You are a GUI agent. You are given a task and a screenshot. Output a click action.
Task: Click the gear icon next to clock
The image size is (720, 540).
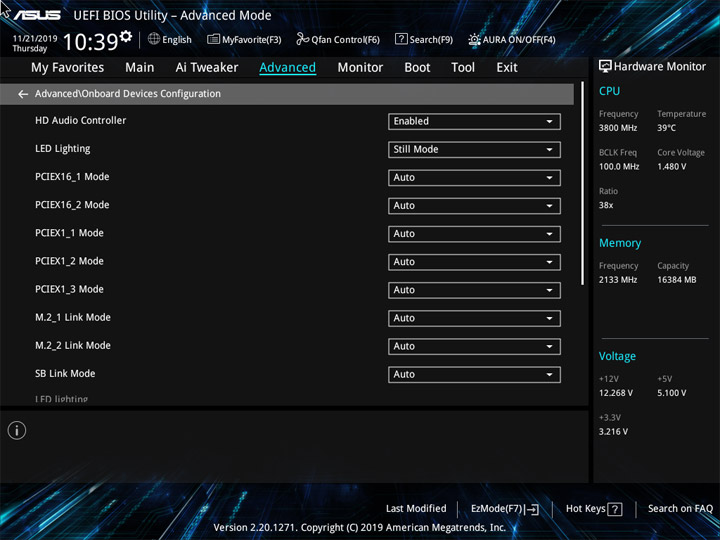[x=126, y=36]
